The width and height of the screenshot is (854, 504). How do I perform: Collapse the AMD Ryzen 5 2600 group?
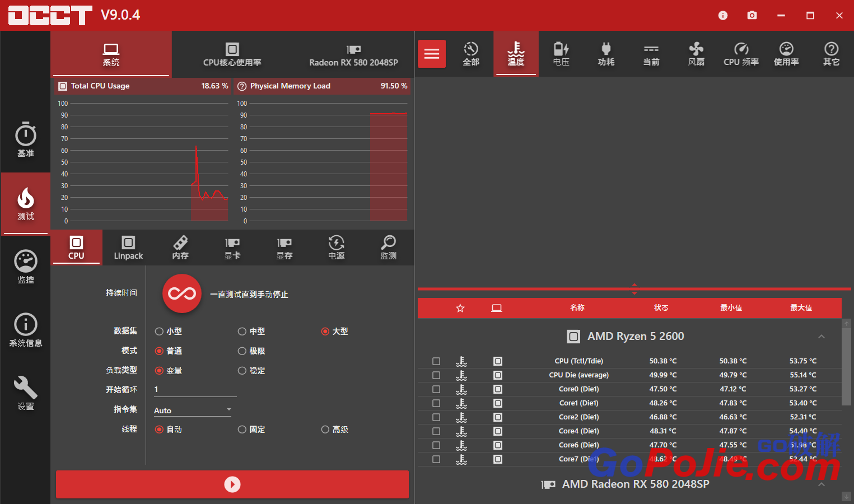(822, 337)
